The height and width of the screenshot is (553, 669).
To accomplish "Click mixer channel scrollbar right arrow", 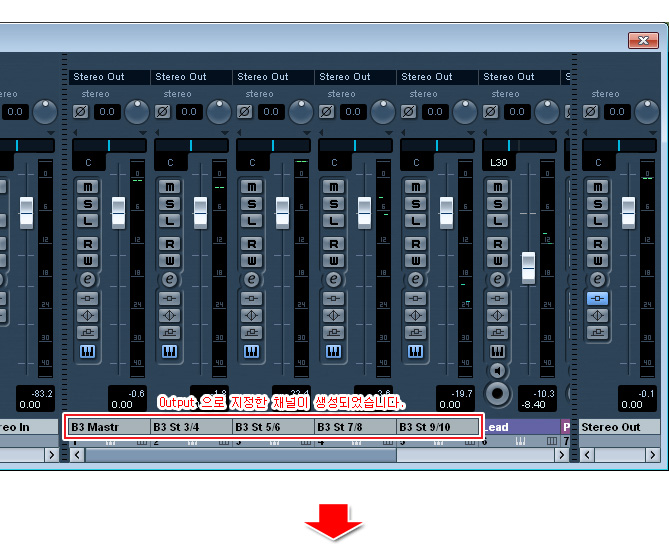I will click(x=561, y=455).
